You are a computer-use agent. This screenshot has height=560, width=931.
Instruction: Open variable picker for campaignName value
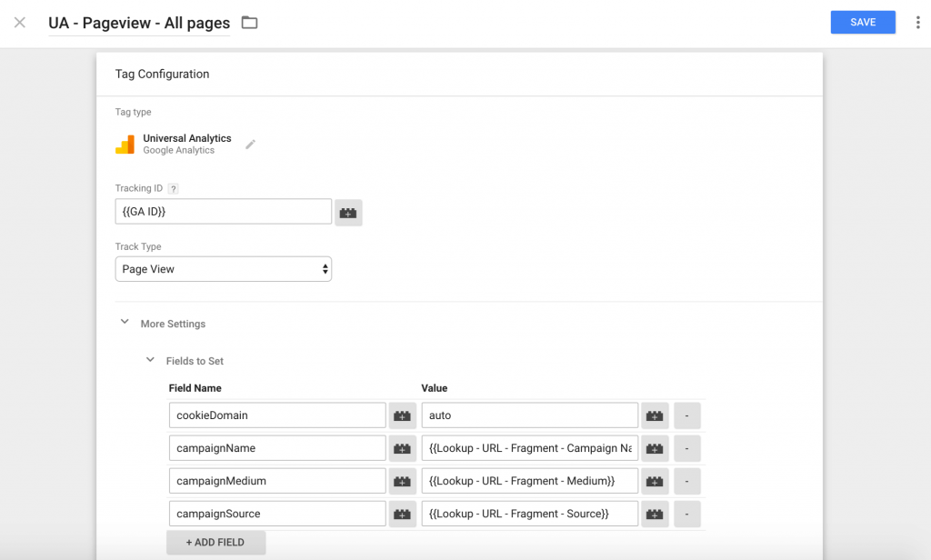click(655, 447)
